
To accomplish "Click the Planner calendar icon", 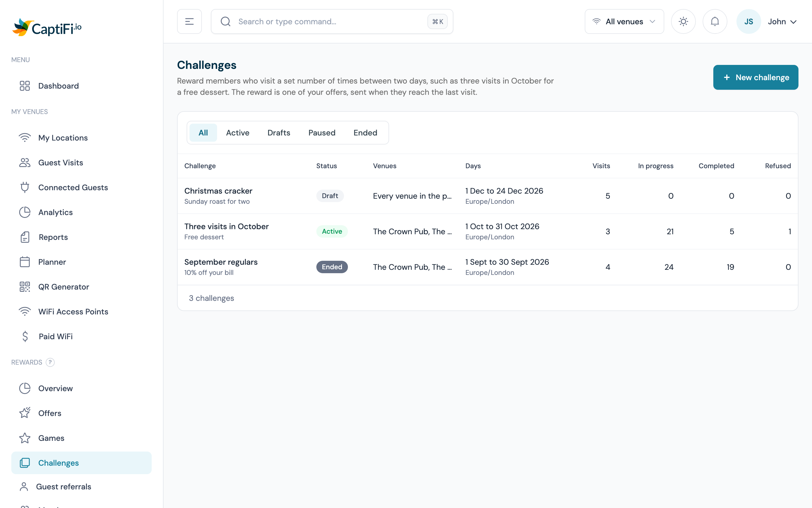I will (25, 262).
